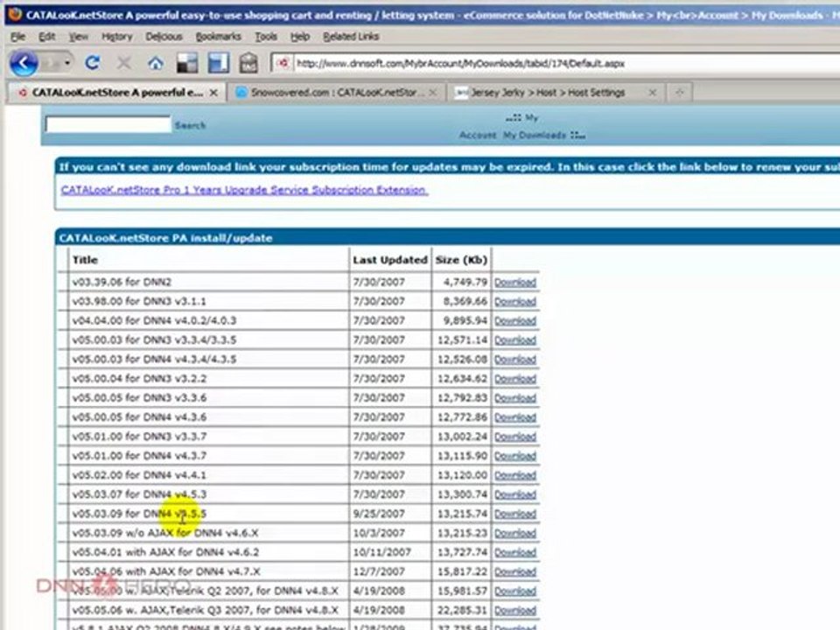Screen dimensions: 840x630
Task: Reload the page with the Refresh icon
Action: [x=92, y=63]
